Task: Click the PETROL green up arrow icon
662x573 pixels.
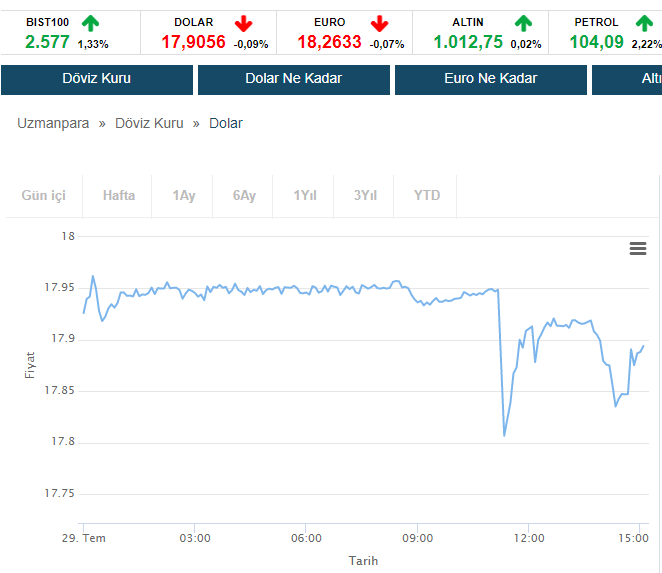Action: (645, 23)
